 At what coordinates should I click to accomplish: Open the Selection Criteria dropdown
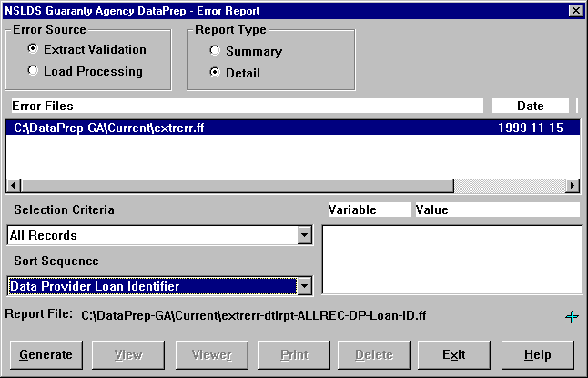click(304, 236)
